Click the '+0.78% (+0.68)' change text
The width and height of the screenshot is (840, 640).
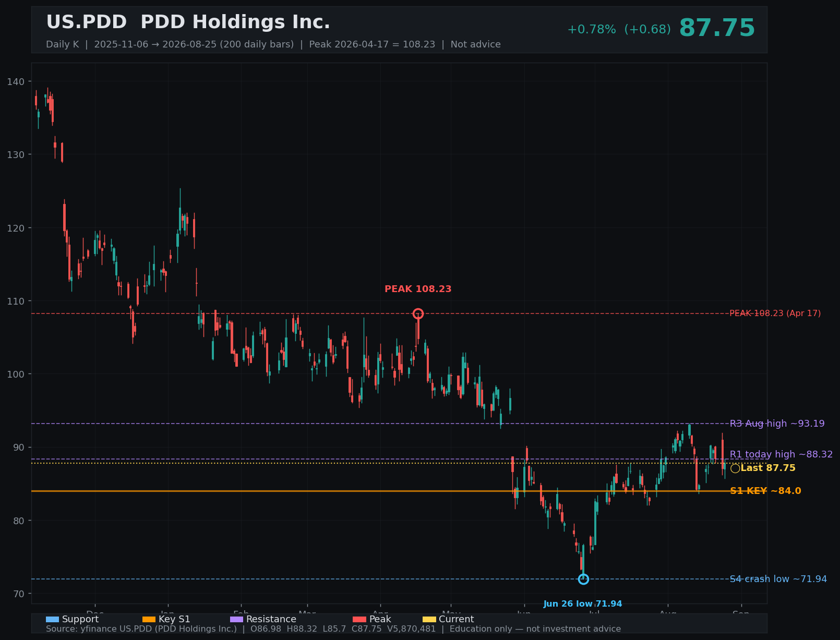[619, 30]
